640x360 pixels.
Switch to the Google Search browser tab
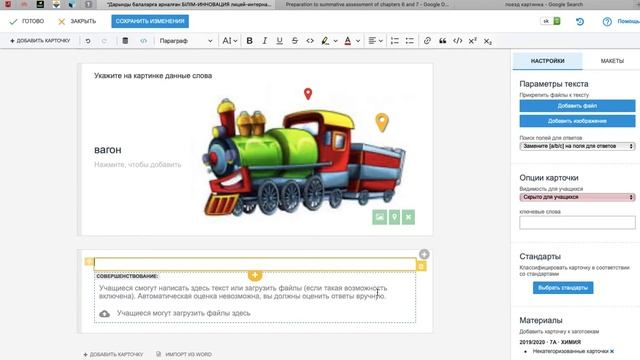pos(544,4)
